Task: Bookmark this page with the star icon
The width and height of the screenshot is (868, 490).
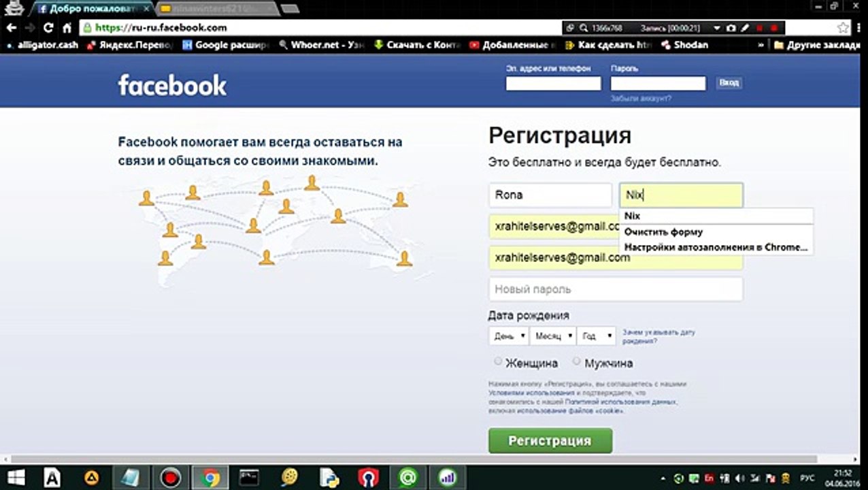Action: (844, 28)
